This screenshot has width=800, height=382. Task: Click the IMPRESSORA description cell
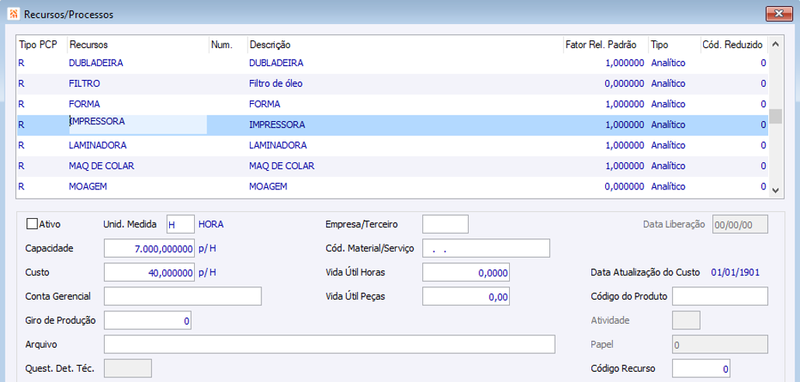pos(277,124)
